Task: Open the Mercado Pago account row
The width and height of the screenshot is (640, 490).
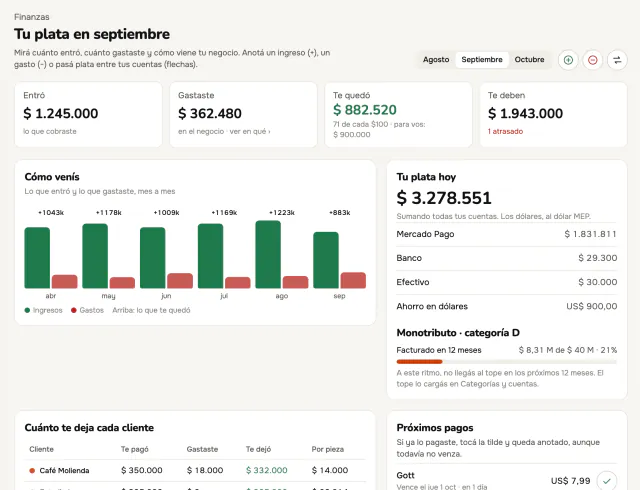Action: pos(507,234)
